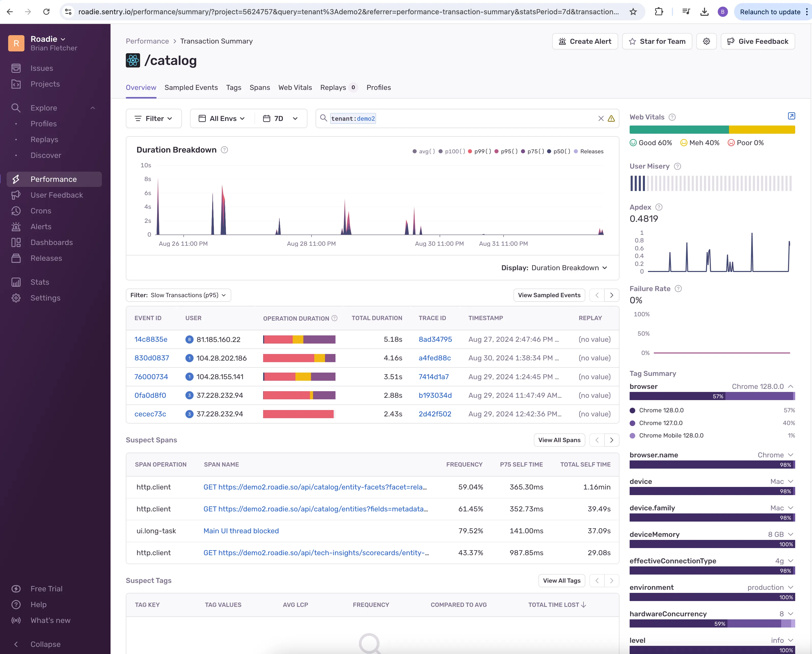Open Web Vitals details via the external-link icon

791,116
